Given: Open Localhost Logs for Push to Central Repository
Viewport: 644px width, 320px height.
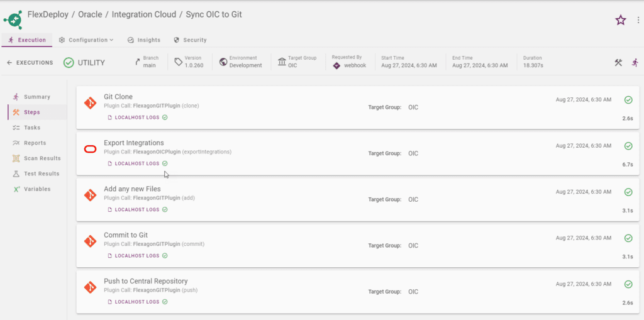Looking at the screenshot, I should click(x=137, y=302).
